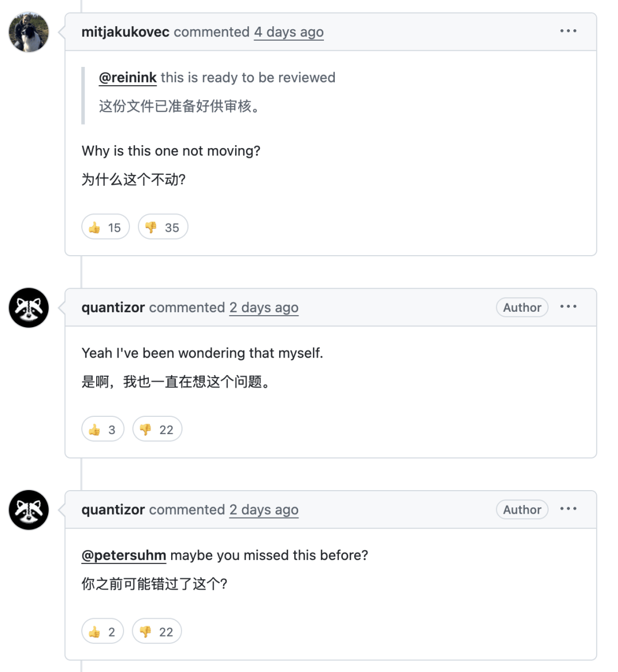The height and width of the screenshot is (672, 618).
Task: Click the 4 days ago timestamp link
Action: pyautogui.click(x=288, y=32)
